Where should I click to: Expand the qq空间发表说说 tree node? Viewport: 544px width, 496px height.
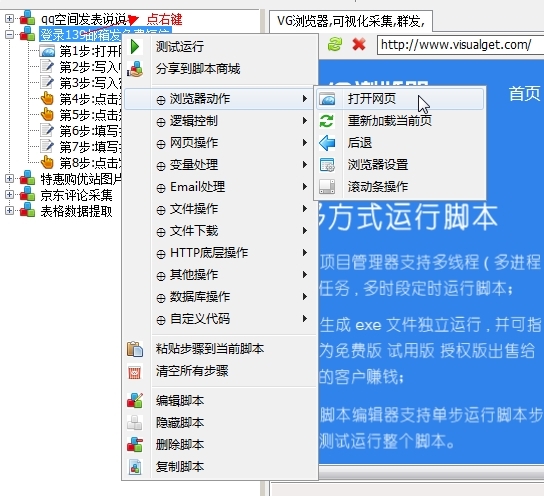pos(9,18)
